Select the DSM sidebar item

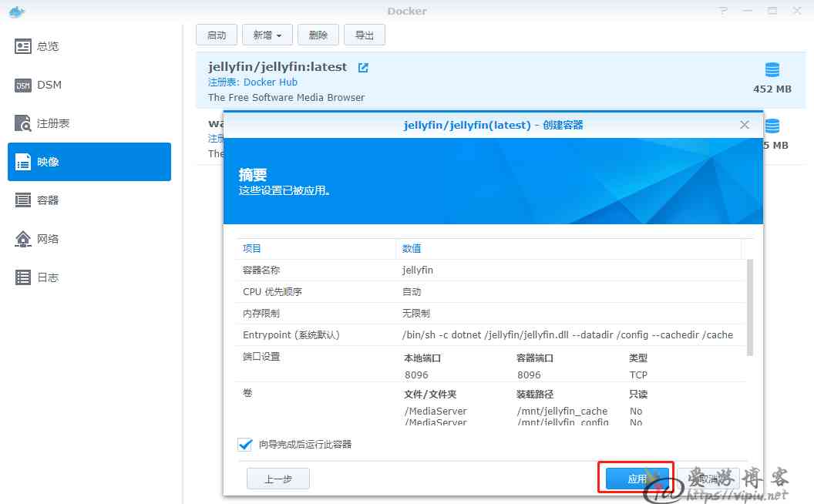pyautogui.click(x=89, y=85)
